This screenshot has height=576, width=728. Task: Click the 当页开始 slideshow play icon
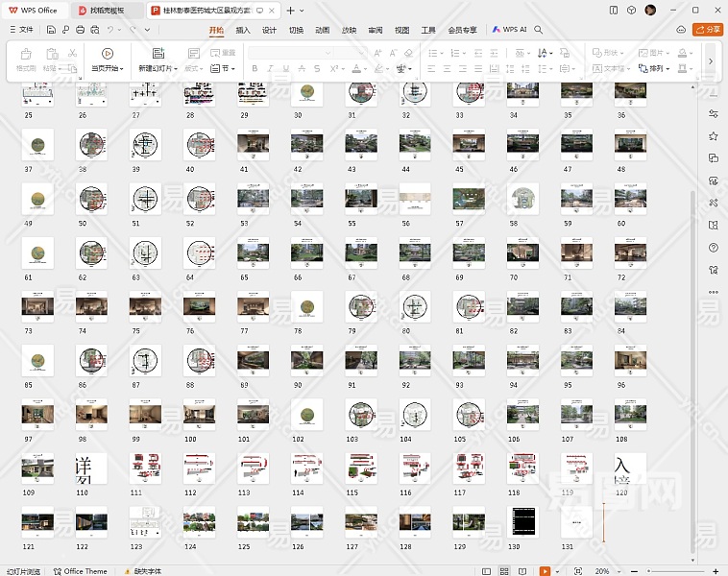[x=107, y=54]
